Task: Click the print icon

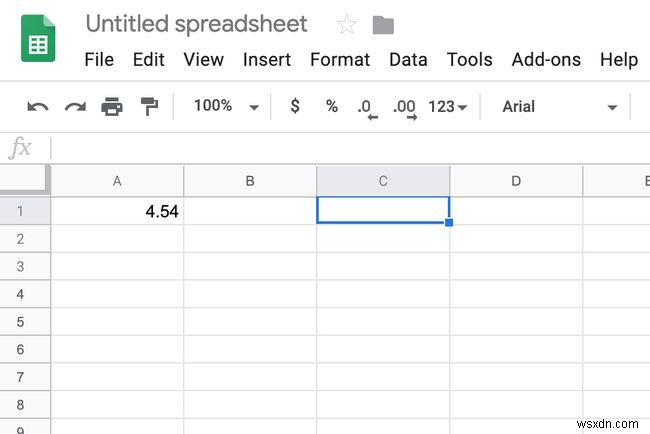Action: pyautogui.click(x=112, y=106)
